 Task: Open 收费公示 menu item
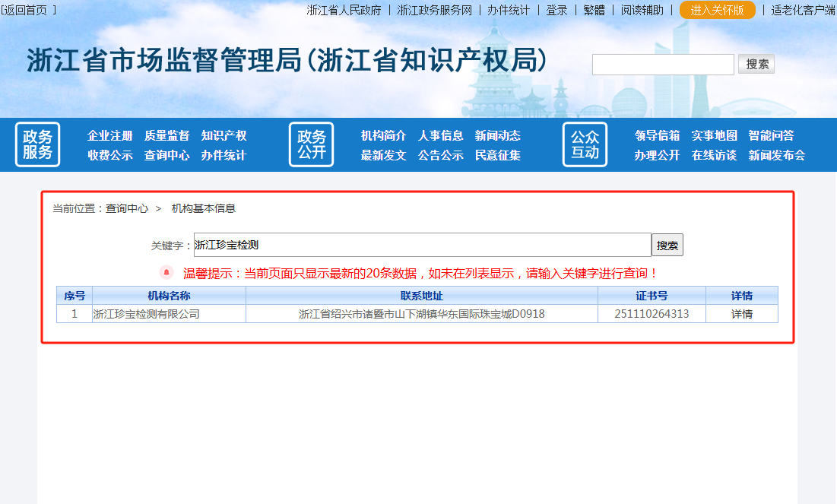click(x=110, y=155)
